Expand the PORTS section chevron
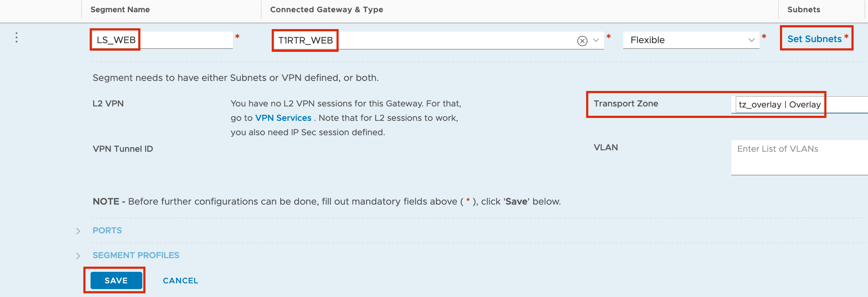Screen dimensions: 868x297 pos(78,231)
